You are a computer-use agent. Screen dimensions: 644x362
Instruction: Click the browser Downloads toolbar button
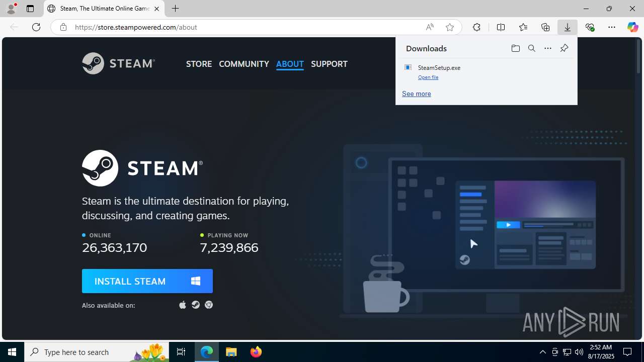coord(567,27)
